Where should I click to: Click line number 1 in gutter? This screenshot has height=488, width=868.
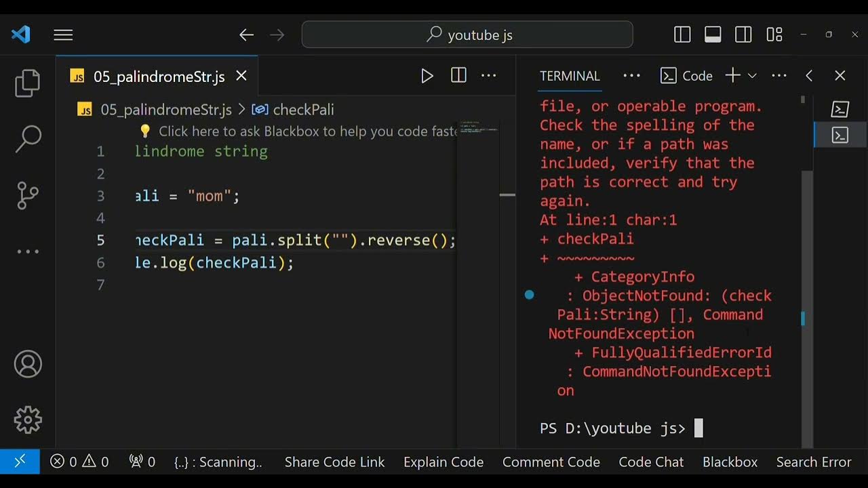pos(100,152)
